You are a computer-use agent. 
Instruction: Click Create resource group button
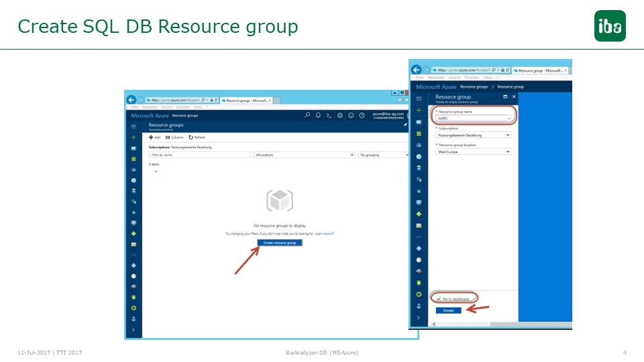tap(280, 243)
